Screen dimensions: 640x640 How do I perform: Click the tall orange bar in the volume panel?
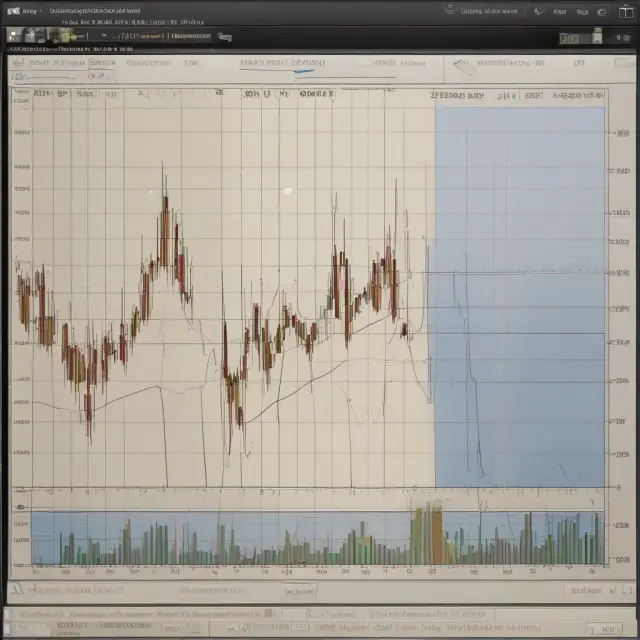click(437, 535)
